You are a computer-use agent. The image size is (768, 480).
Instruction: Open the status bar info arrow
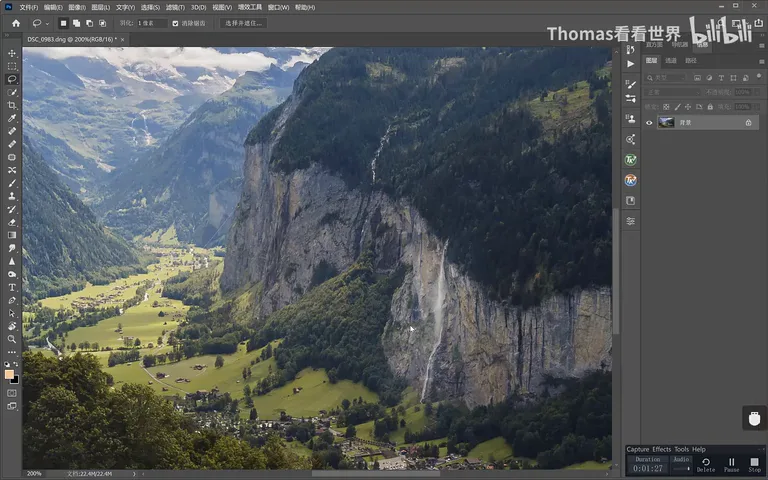pos(134,474)
